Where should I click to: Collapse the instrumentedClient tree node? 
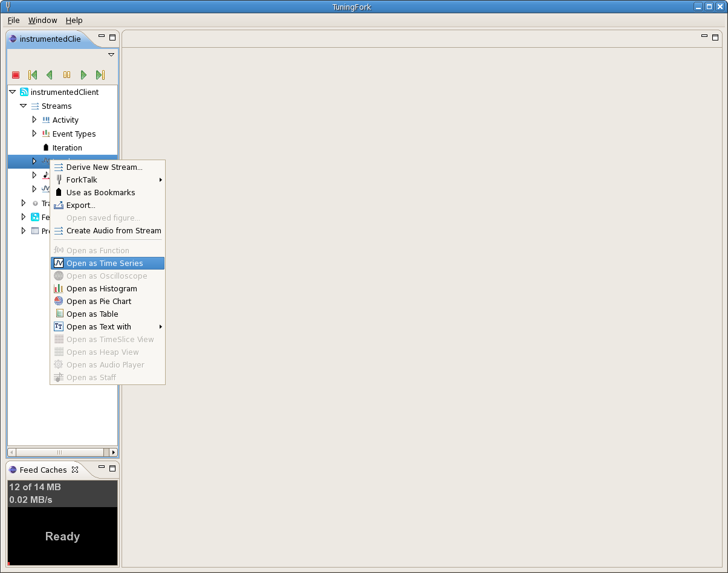click(x=13, y=92)
